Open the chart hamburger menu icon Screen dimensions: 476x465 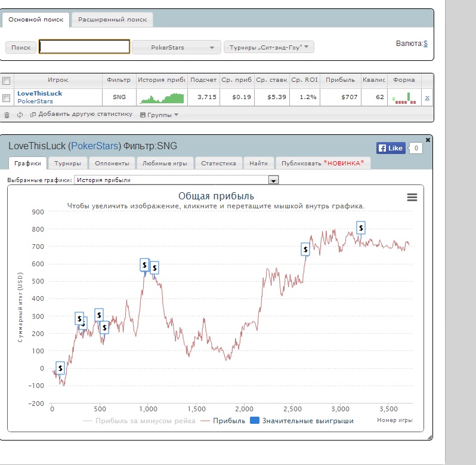412,197
